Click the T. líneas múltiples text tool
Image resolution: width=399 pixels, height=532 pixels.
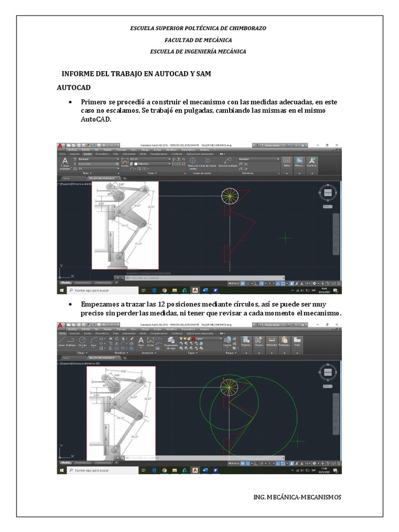click(x=65, y=163)
